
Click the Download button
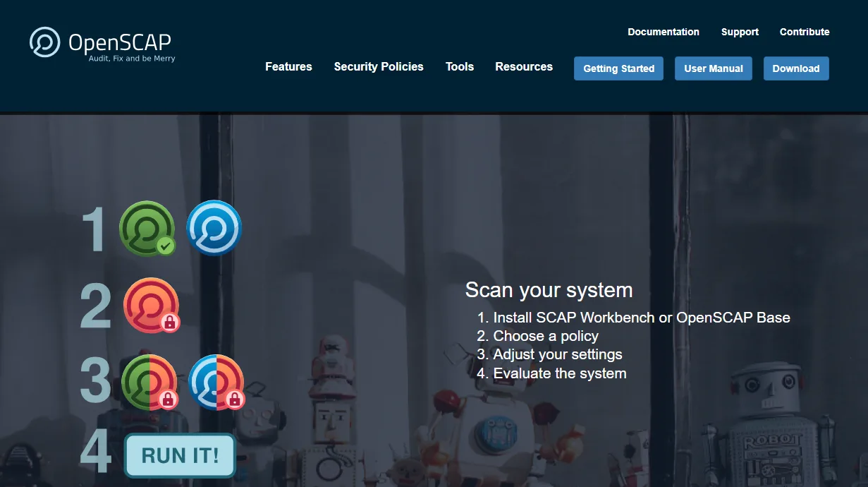796,68
